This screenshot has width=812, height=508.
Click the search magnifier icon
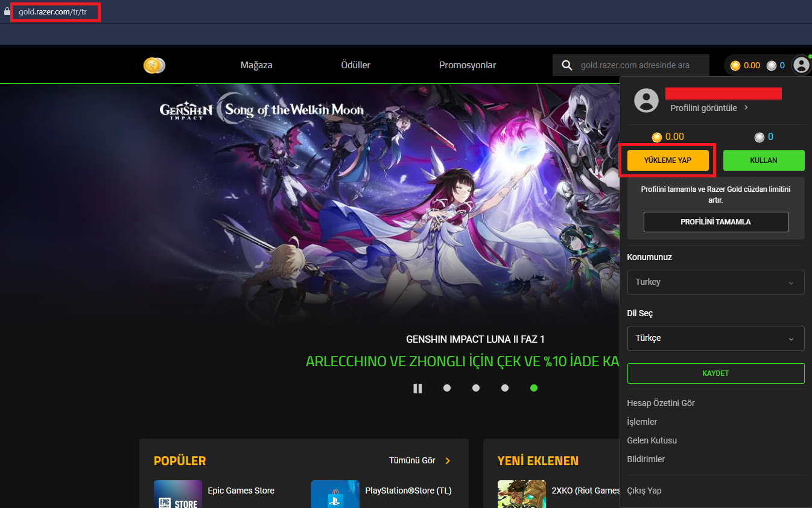566,65
